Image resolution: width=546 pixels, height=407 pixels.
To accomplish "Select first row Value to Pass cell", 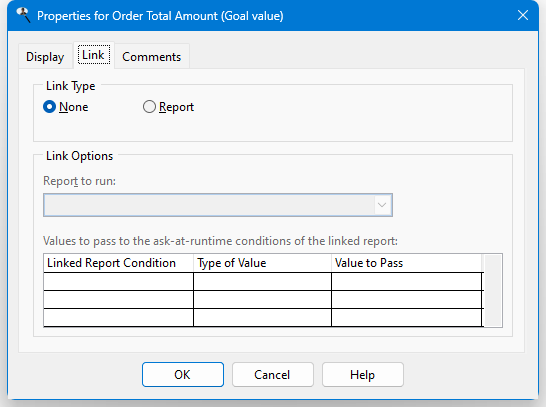I will [x=407, y=281].
